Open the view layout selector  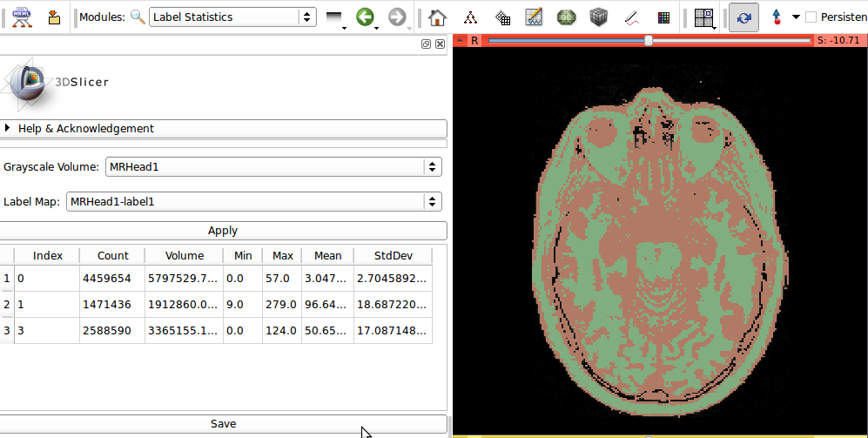point(703,17)
